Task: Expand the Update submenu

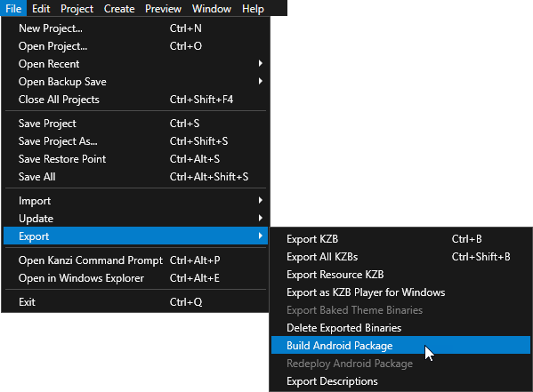Action: coord(135,219)
